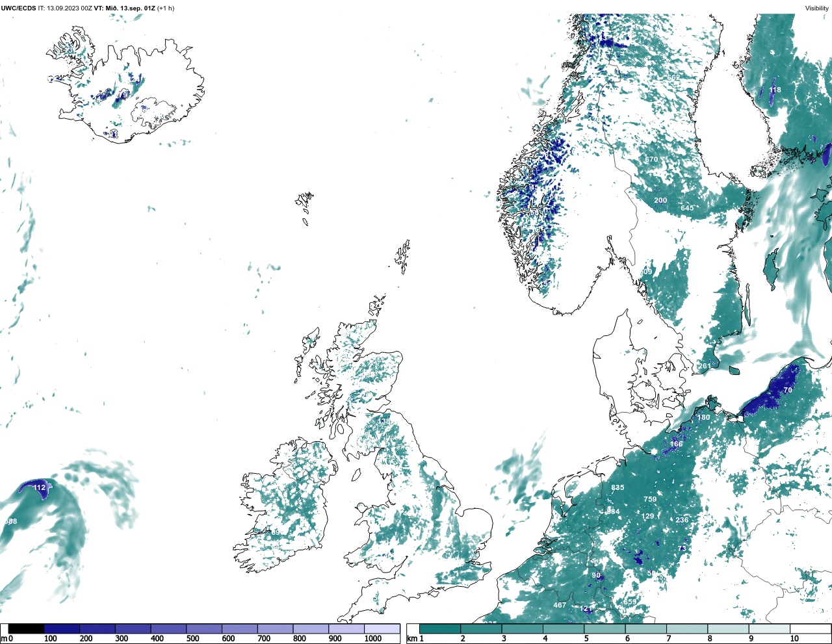Click the '(+1 h)' forecast offset text
The height and width of the screenshot is (644, 832).
[166, 8]
